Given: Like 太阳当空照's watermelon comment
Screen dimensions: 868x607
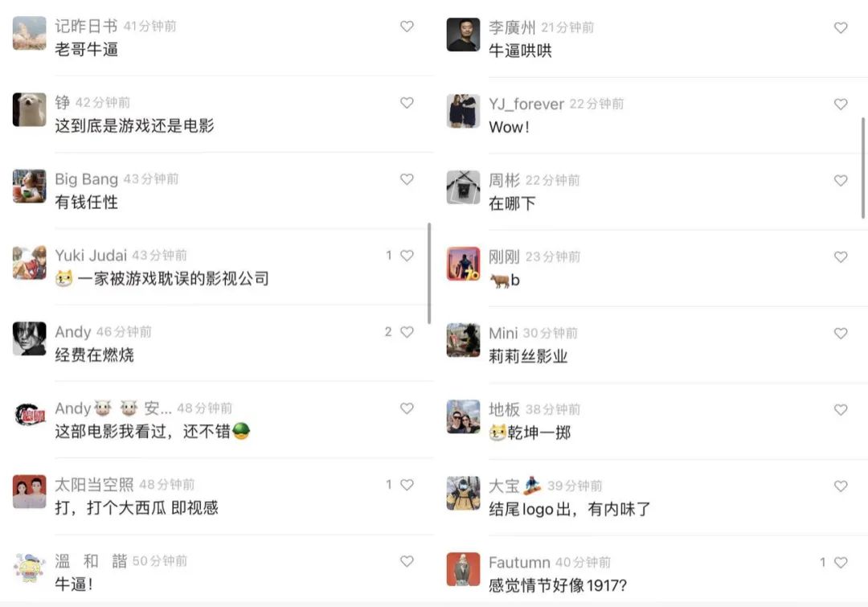Looking at the screenshot, I should coord(407,485).
